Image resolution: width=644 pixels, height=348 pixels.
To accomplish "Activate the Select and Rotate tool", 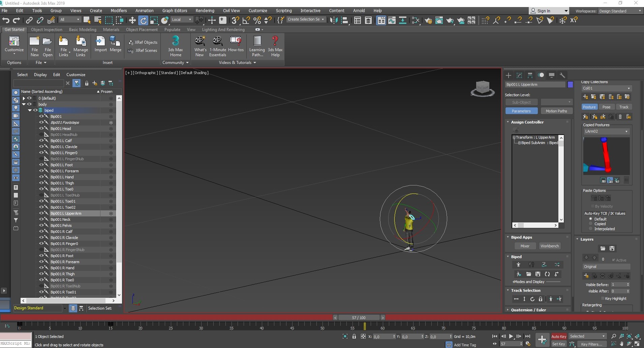I will tap(143, 21).
